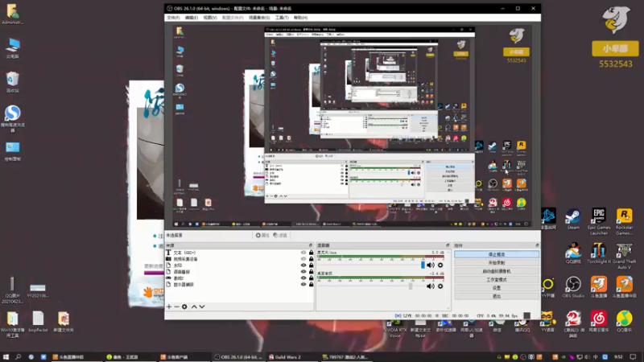Open the Recycle Bin desktop icon
Image resolution: width=644 pixels, height=362 pixels.
click(x=13, y=82)
